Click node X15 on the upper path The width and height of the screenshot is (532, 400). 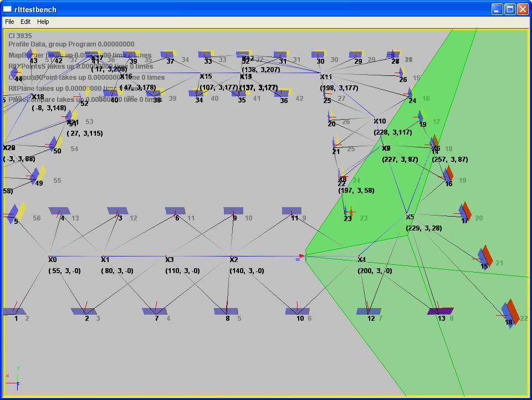click(206, 76)
